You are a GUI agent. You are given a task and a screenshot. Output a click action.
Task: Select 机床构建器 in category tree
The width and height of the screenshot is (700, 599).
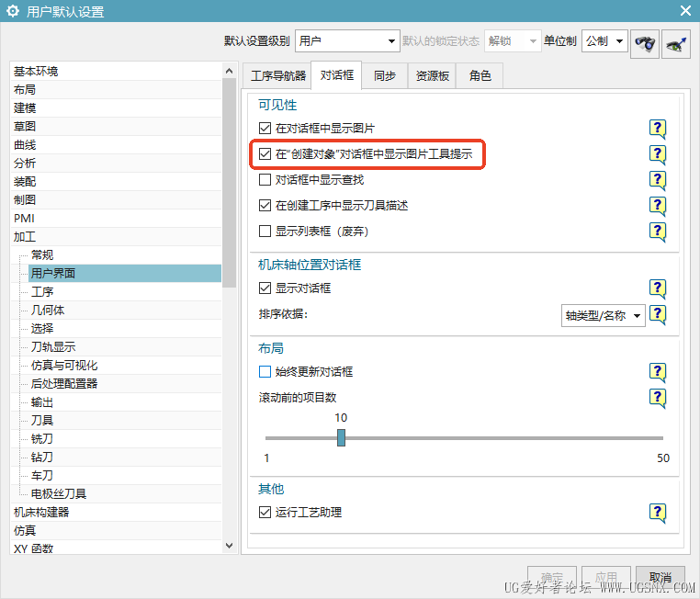116,513
